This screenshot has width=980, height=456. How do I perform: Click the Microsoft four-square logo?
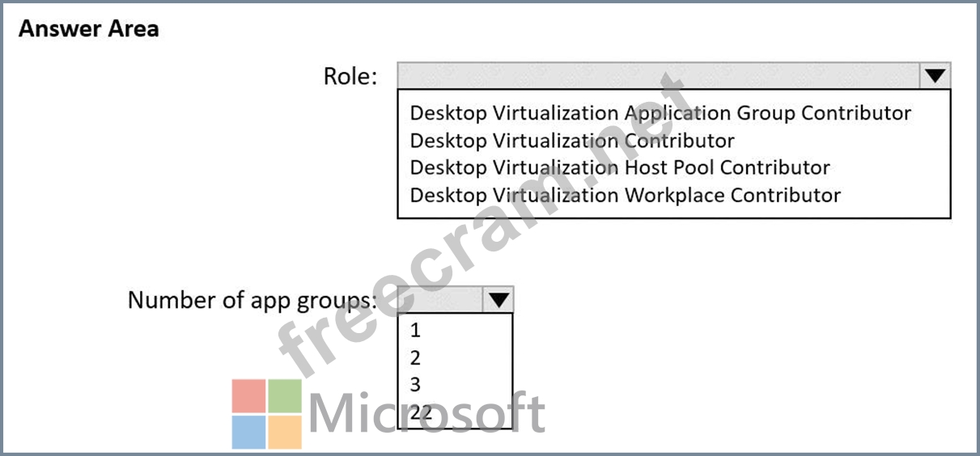(267, 414)
